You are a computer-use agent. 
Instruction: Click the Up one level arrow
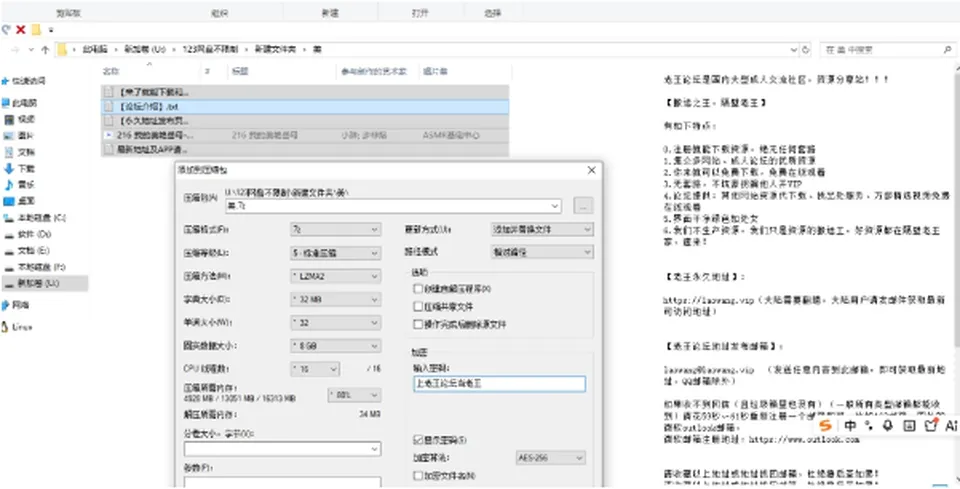point(45,50)
